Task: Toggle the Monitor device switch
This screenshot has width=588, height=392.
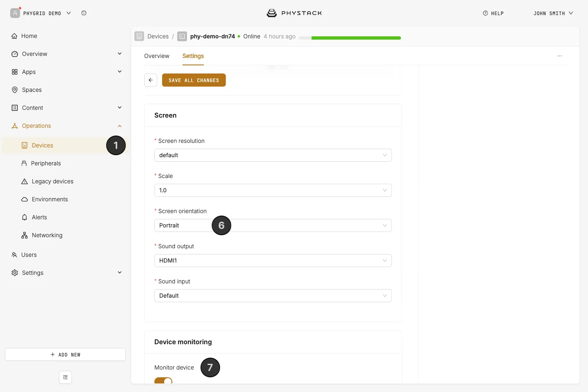Action: click(163, 381)
